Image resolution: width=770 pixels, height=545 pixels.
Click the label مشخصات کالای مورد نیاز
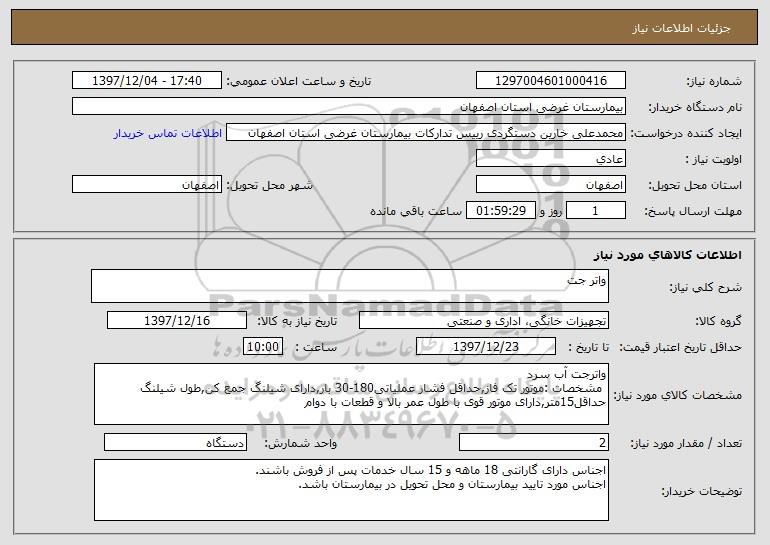(x=677, y=395)
